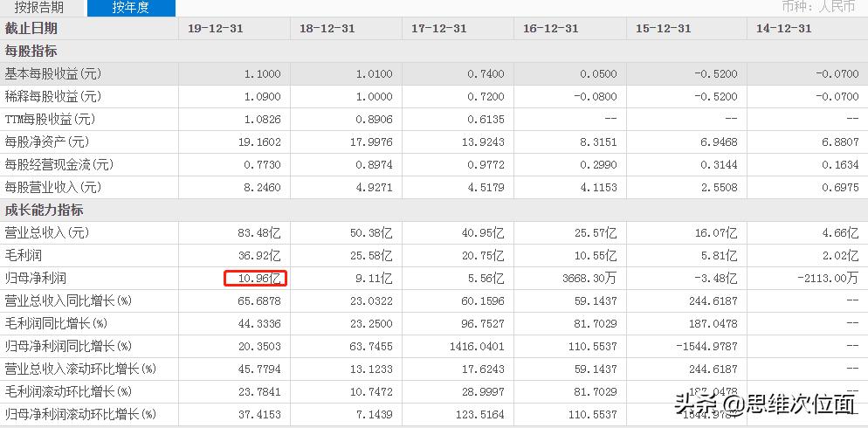The image size is (868, 428).
Task: Click the 25.57亿 revenue cell
Action: (594, 232)
